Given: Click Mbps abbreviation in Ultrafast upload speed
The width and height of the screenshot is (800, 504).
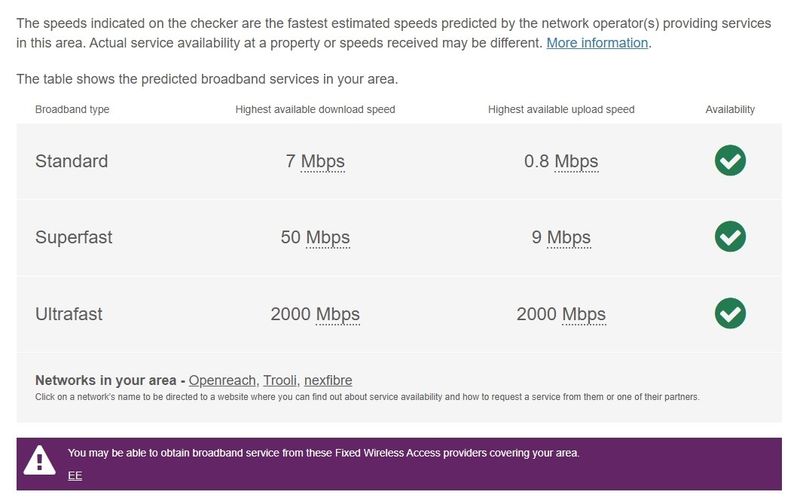Looking at the screenshot, I should point(584,314).
